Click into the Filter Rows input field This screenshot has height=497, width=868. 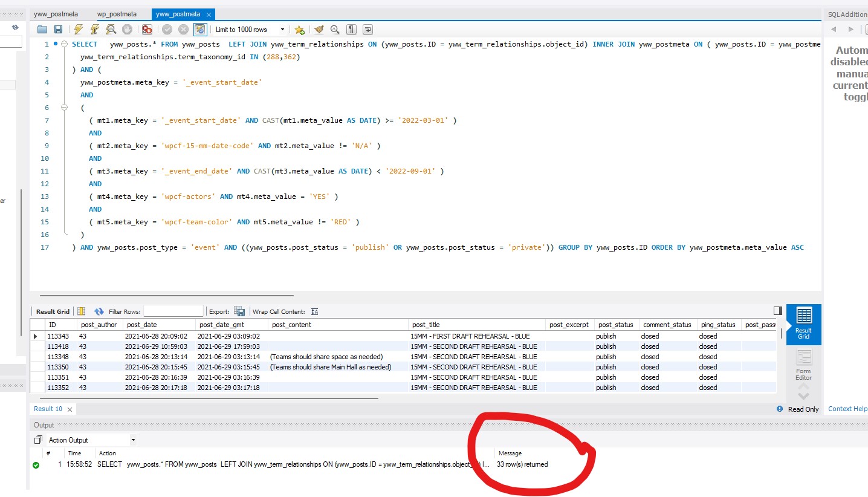click(173, 311)
